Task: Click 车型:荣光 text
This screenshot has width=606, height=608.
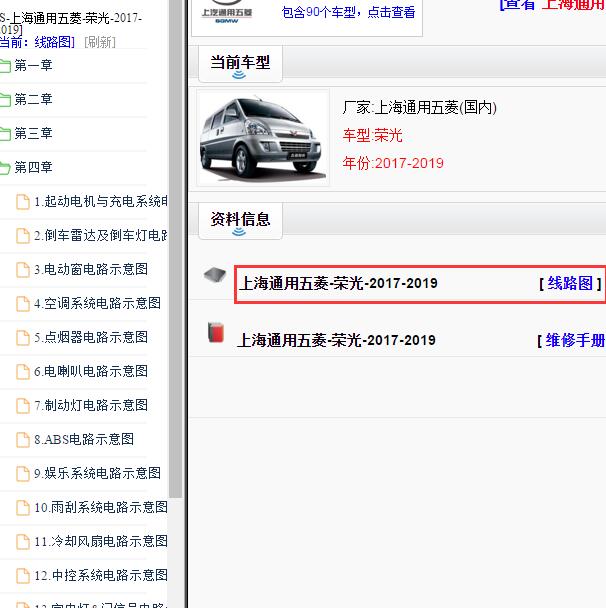Action: pyautogui.click(x=373, y=135)
